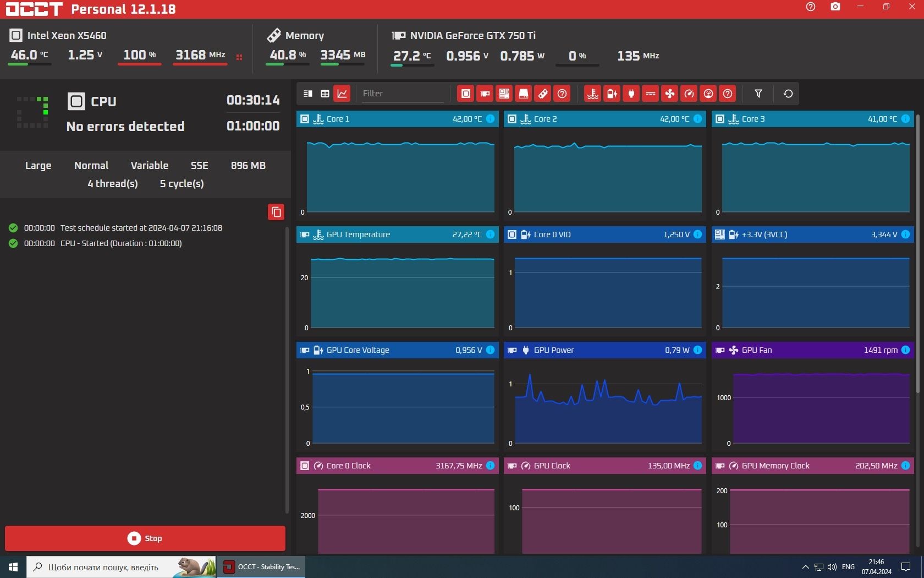
Task: Click the '4 thread(s)' setting
Action: coord(113,184)
